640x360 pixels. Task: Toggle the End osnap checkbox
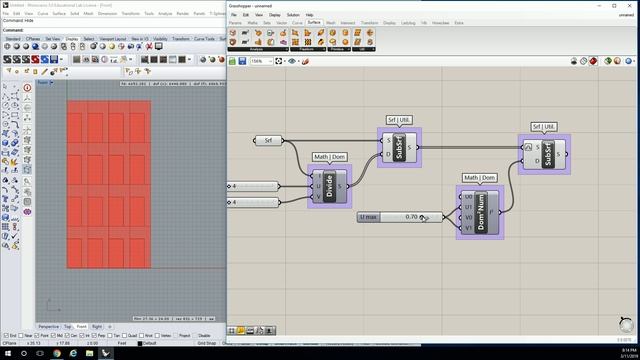coord(6,336)
